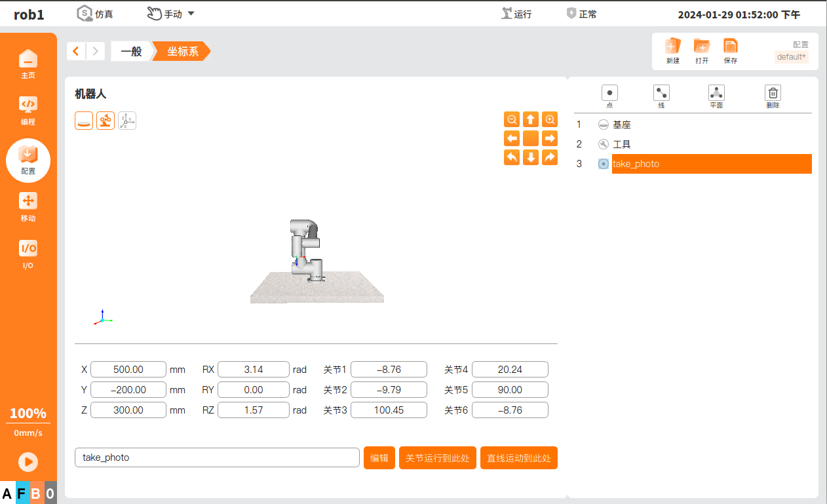Image resolution: width=827 pixels, height=504 pixels.
Task: Toggle base plate display in viewer
Action: pos(84,121)
